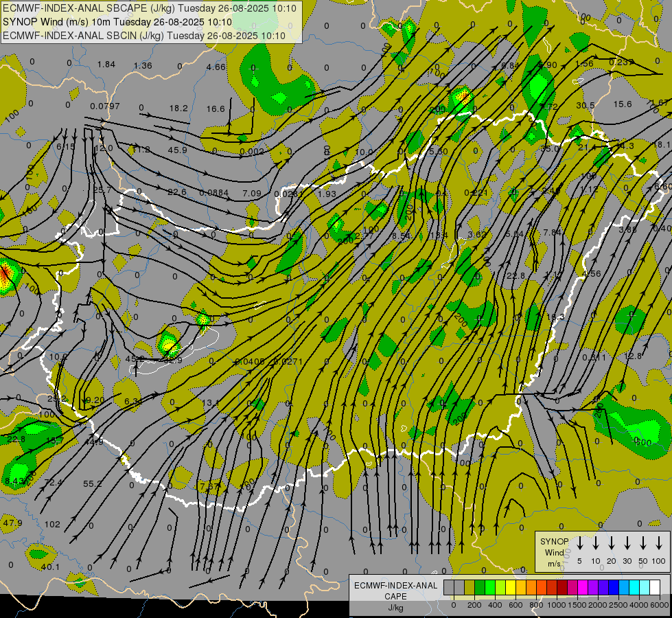Select the dark green CAPE colorbar swatch
Screen dimensions: 672x618
(x=480, y=587)
